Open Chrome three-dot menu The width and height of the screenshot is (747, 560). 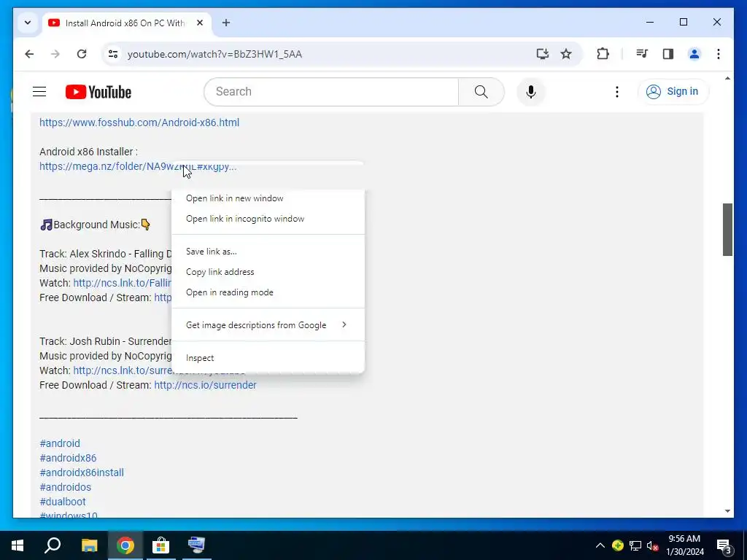pyautogui.click(x=719, y=54)
